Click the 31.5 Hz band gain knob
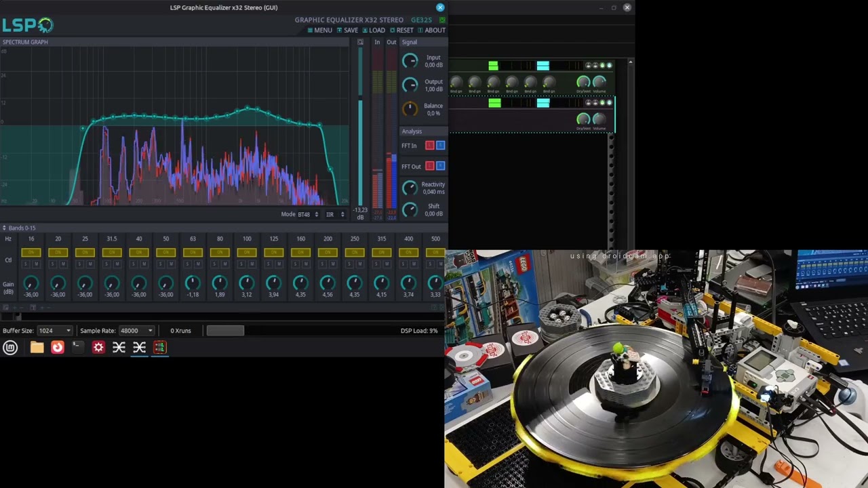The height and width of the screenshot is (488, 868). click(111, 283)
